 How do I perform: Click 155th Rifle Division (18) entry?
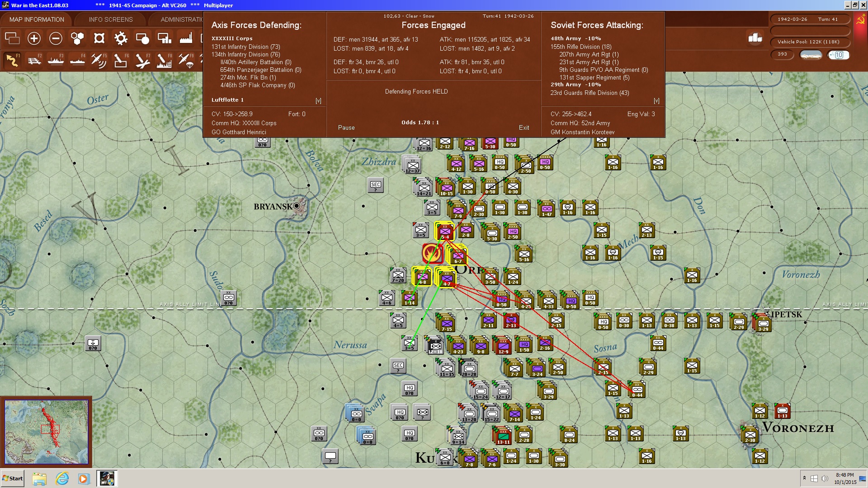click(581, 47)
